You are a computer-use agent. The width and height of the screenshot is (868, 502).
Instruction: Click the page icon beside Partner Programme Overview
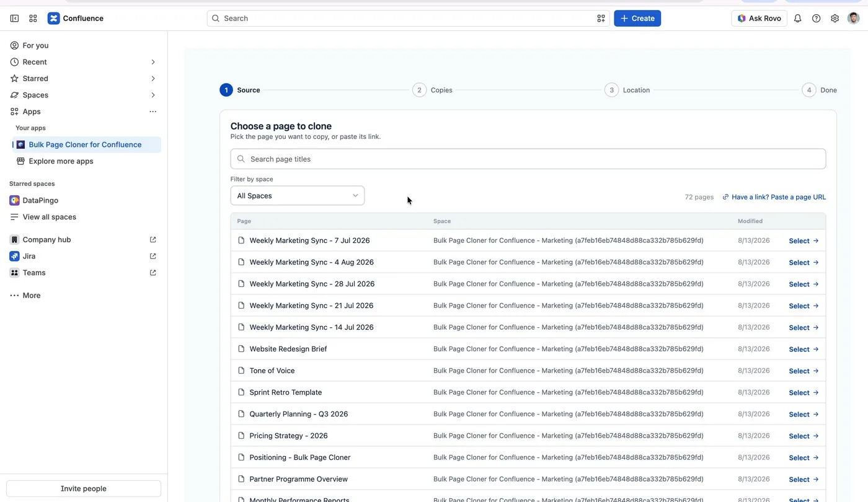pyautogui.click(x=242, y=479)
